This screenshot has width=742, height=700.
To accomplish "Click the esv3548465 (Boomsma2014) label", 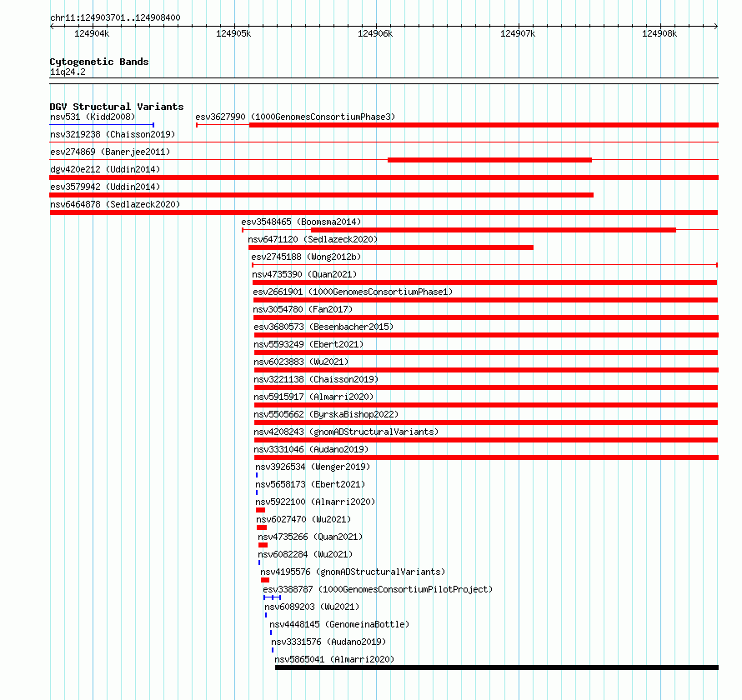I will 301,222.
